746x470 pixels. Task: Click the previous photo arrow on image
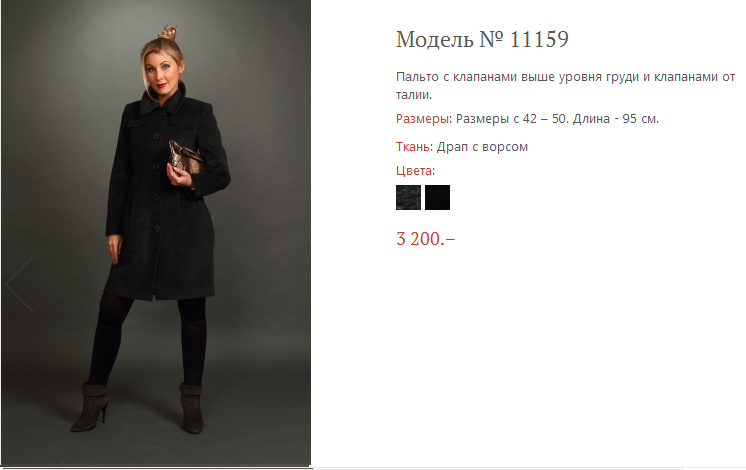(20, 284)
